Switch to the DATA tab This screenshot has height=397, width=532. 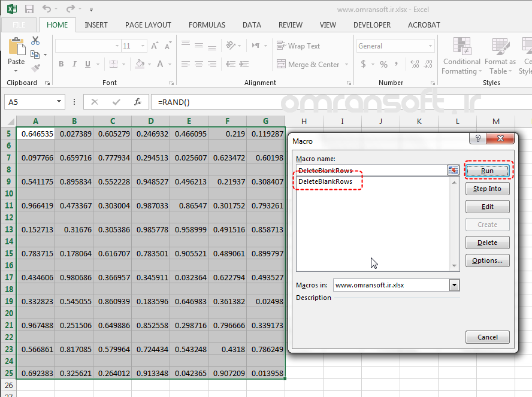(x=252, y=25)
